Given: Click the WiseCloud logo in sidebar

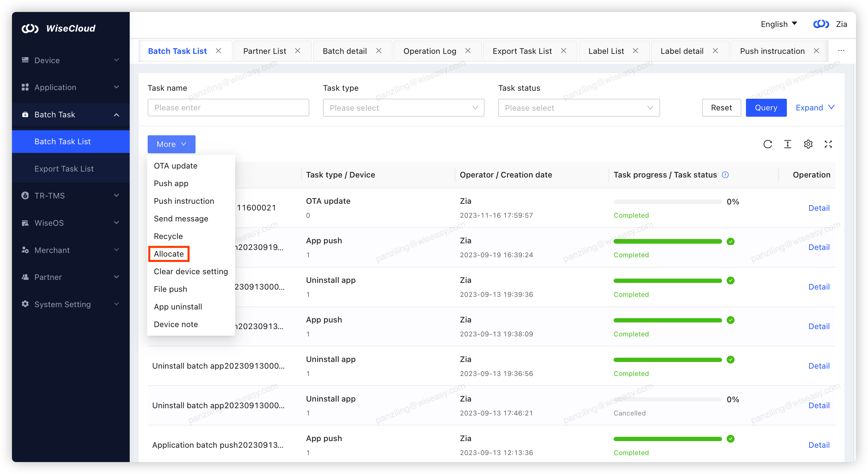Looking at the screenshot, I should pyautogui.click(x=58, y=28).
